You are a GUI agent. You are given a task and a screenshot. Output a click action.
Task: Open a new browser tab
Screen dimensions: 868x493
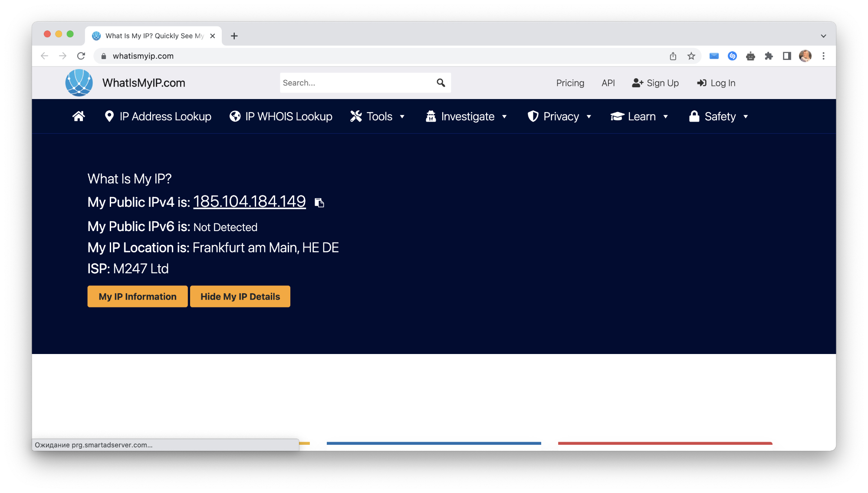[234, 36]
